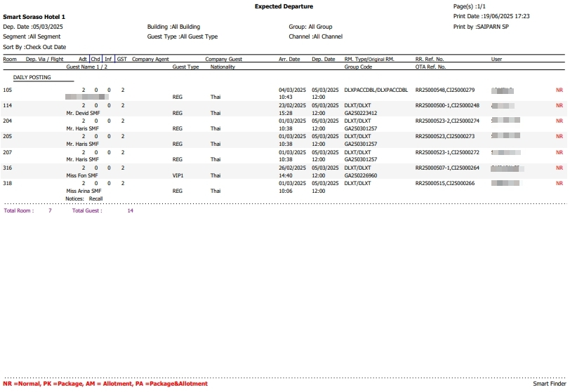This screenshot has width=570, height=392.
Task: Click the Total Guest count line
Action: coord(102,210)
